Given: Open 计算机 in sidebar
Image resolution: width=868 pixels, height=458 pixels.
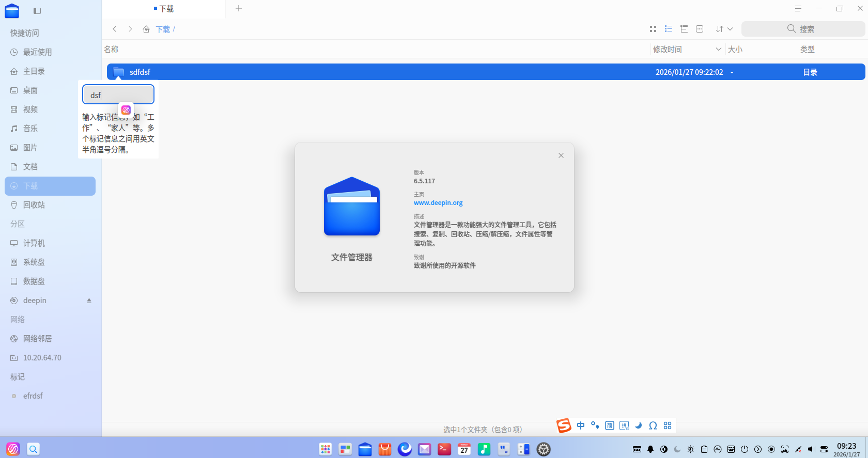Looking at the screenshot, I should point(50,243).
